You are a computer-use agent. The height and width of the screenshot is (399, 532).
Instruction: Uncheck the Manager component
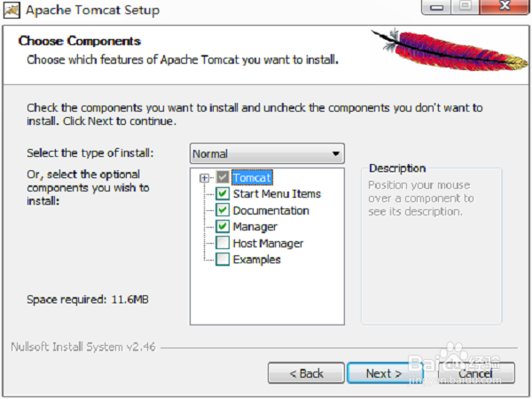click(223, 226)
